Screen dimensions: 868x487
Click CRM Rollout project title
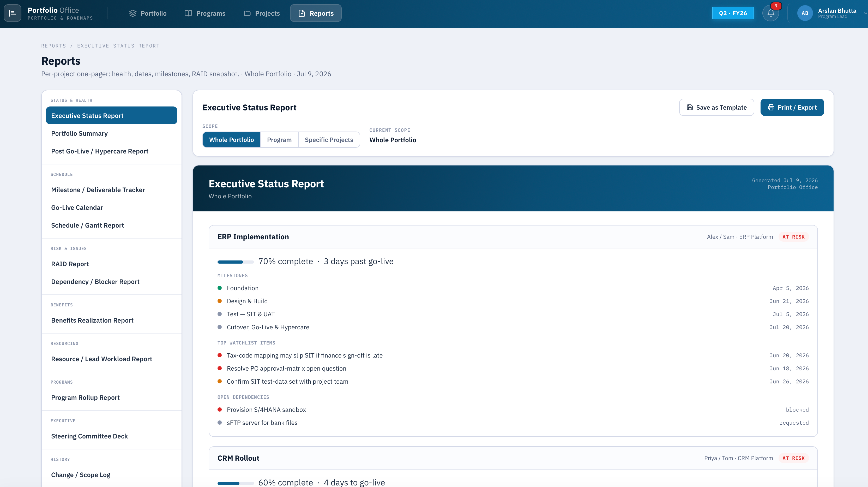click(x=238, y=458)
